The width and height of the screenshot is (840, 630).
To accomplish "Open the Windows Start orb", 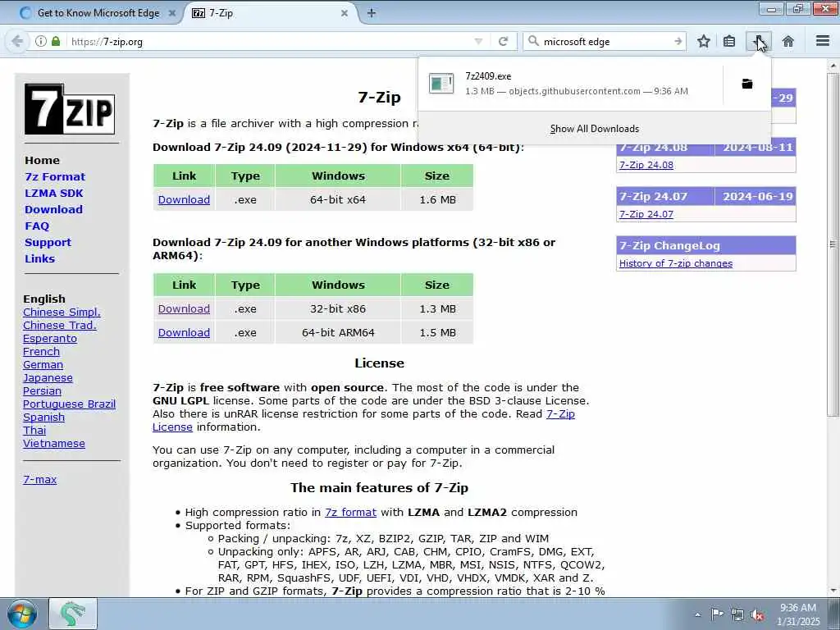I will (x=22, y=614).
